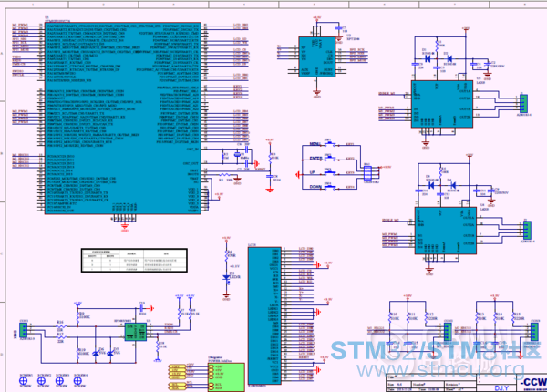The image size is (547, 392).
Task: Select the D5 LED symbol
Action: [x=226, y=278]
